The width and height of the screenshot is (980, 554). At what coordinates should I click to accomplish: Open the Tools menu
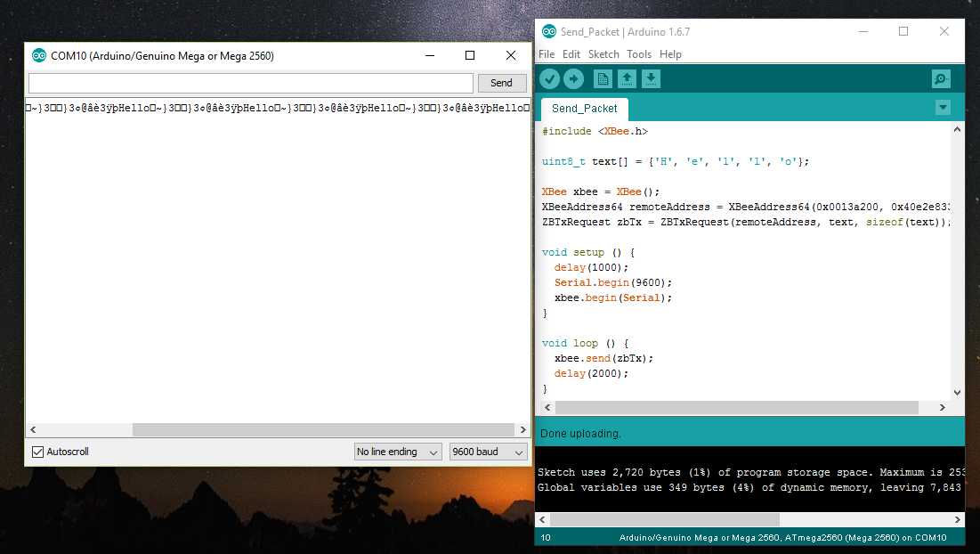coord(639,54)
